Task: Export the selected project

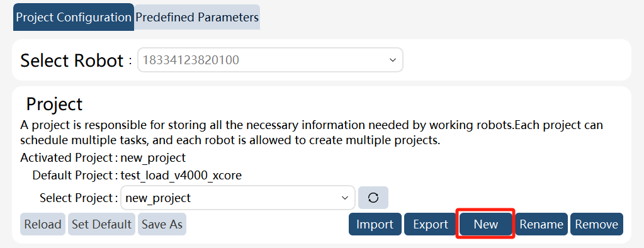Action: [x=431, y=224]
